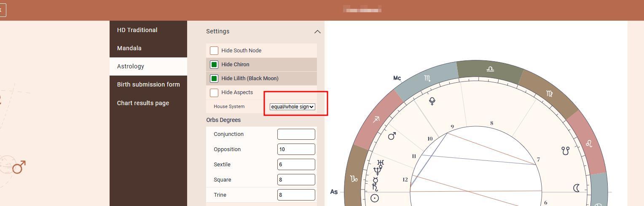Focus the Opposition orb degrees field
The image size is (644, 206).
296,149
